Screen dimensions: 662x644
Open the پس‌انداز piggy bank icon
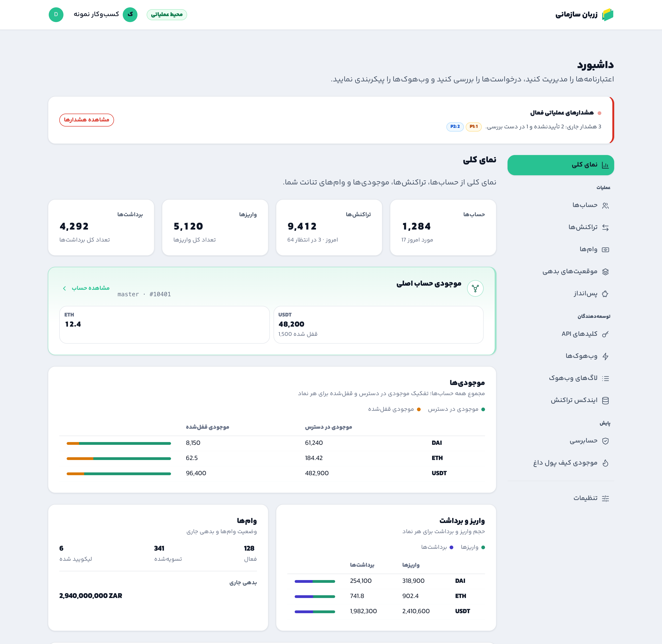(x=605, y=294)
